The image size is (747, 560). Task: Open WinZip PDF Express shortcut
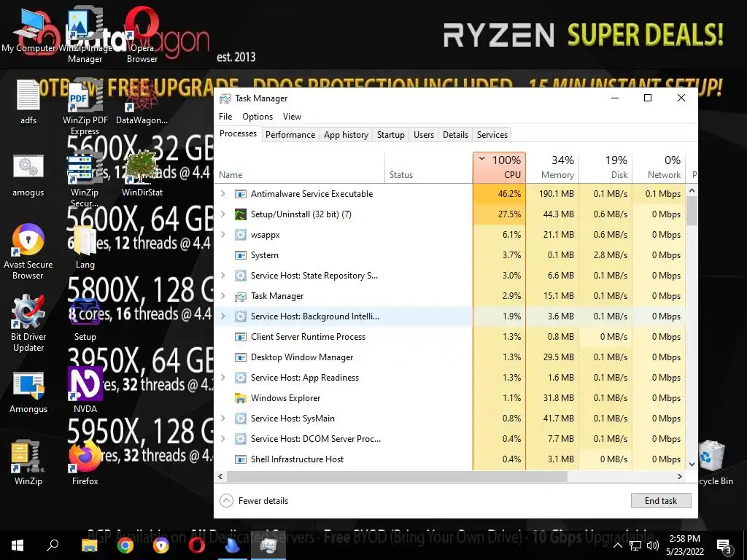point(85,107)
